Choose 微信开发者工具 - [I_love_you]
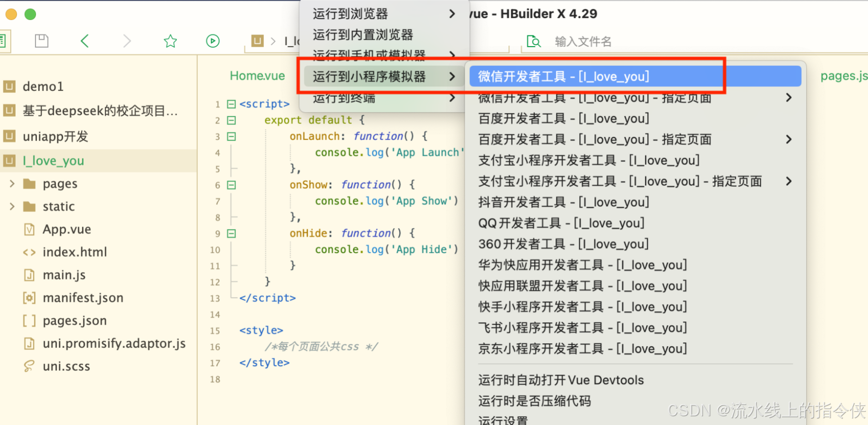Image resolution: width=868 pixels, height=425 pixels. click(x=635, y=76)
